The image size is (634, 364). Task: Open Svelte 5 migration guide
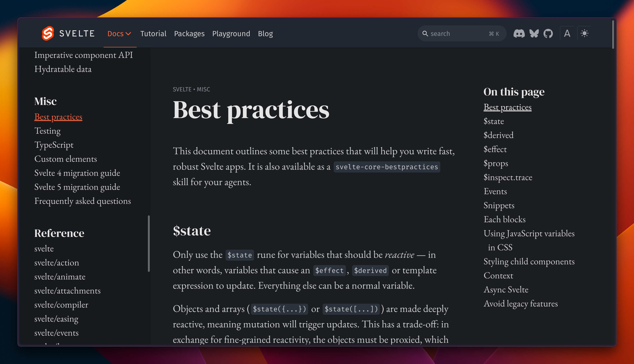click(x=77, y=187)
